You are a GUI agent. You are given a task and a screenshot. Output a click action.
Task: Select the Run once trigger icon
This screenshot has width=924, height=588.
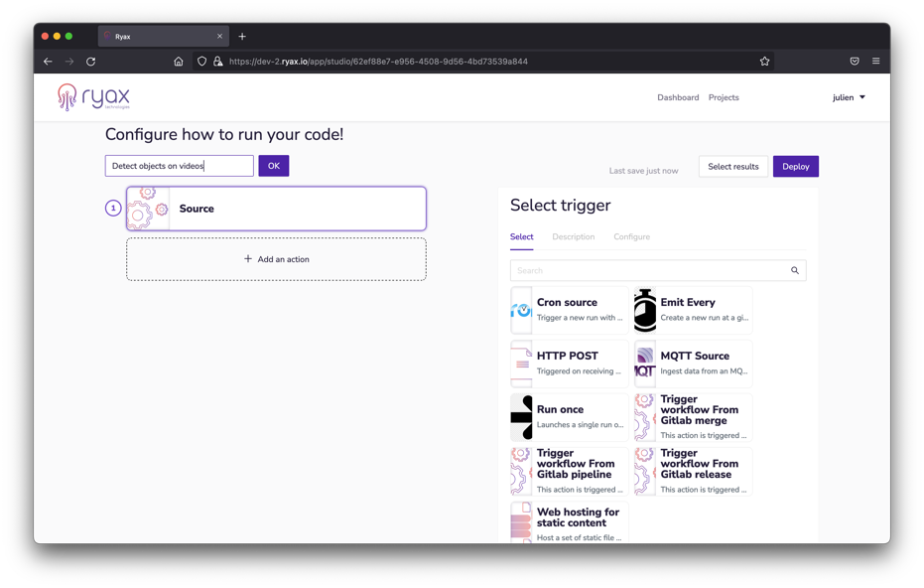click(x=522, y=417)
